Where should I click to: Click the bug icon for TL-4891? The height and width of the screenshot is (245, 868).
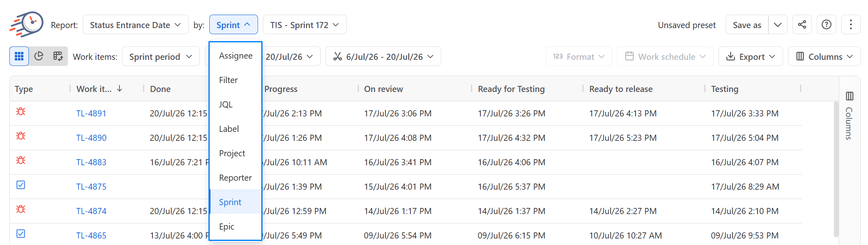[x=21, y=112]
